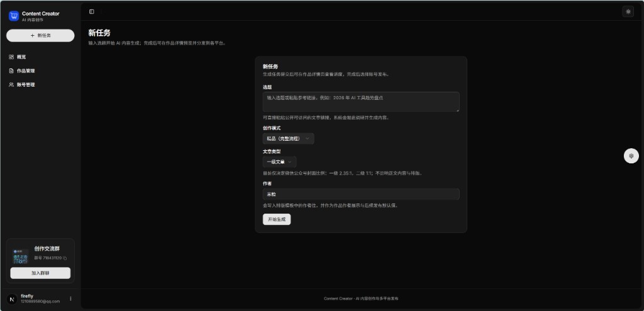Click the footer text Content Creator - AI 内容创作与多平台发布
The width and height of the screenshot is (644, 311).
(x=361, y=298)
